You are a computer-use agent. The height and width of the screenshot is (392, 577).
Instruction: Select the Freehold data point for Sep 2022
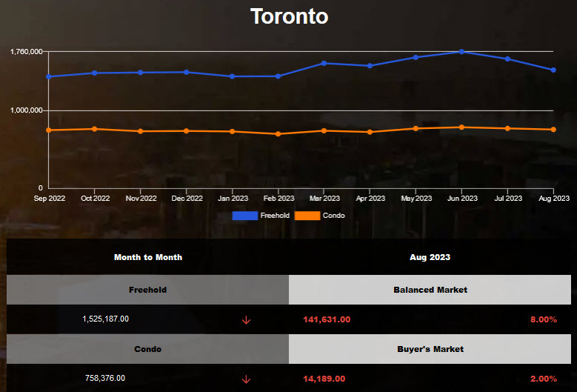[x=49, y=76]
